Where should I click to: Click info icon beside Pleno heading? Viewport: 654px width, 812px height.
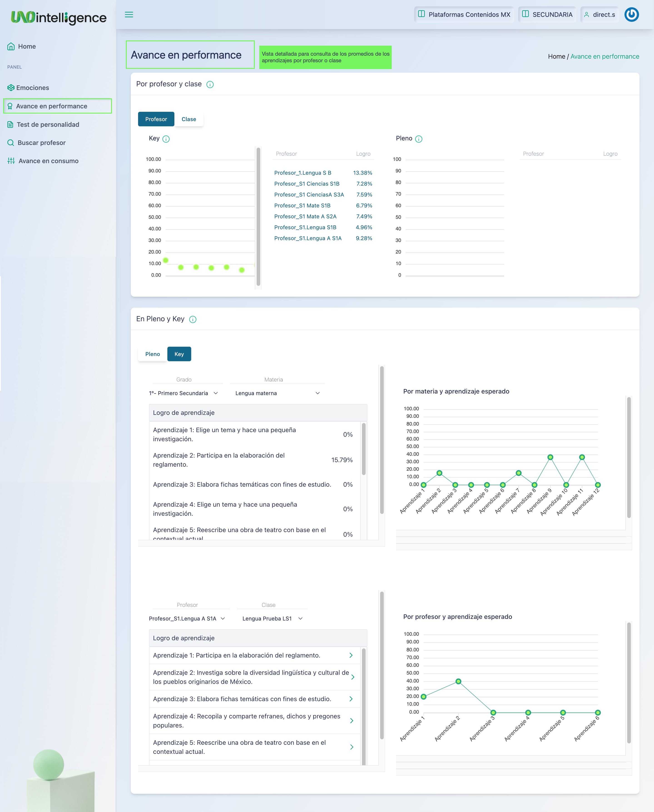(x=419, y=139)
